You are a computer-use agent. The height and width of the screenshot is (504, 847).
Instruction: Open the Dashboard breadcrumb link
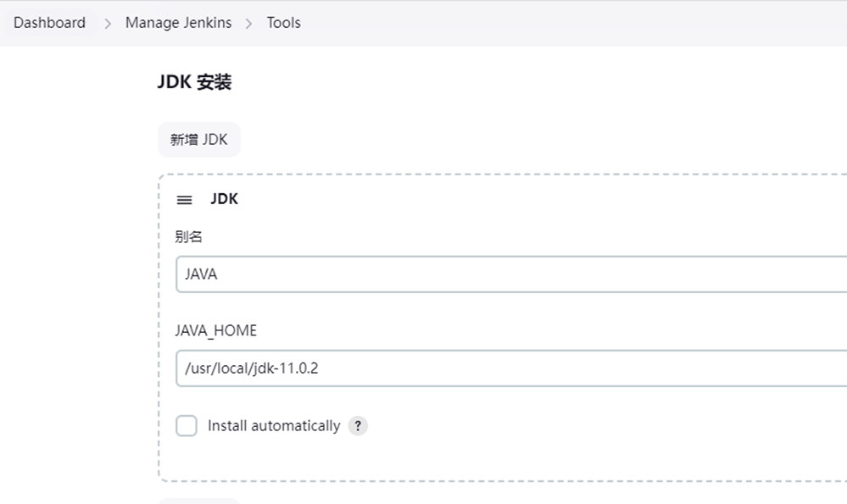click(49, 23)
